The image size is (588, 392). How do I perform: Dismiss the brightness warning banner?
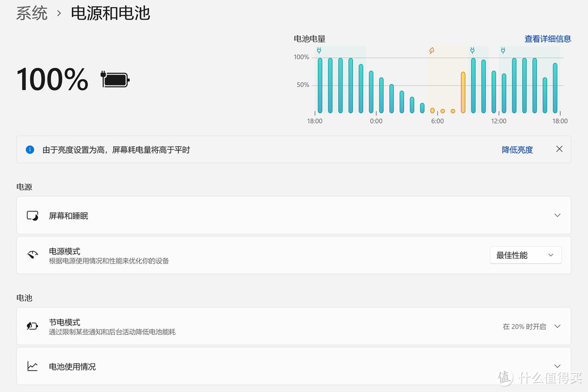point(559,148)
